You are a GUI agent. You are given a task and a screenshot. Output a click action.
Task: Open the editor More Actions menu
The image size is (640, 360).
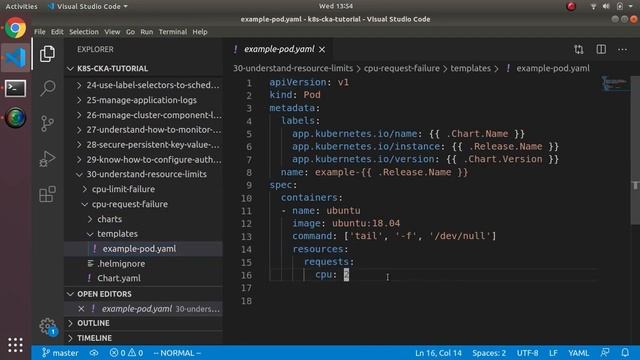point(622,49)
